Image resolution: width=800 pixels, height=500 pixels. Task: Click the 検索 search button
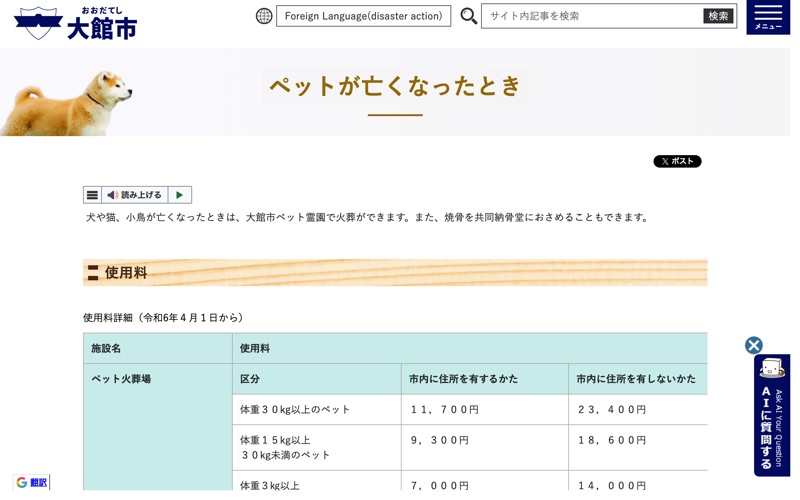pos(718,16)
